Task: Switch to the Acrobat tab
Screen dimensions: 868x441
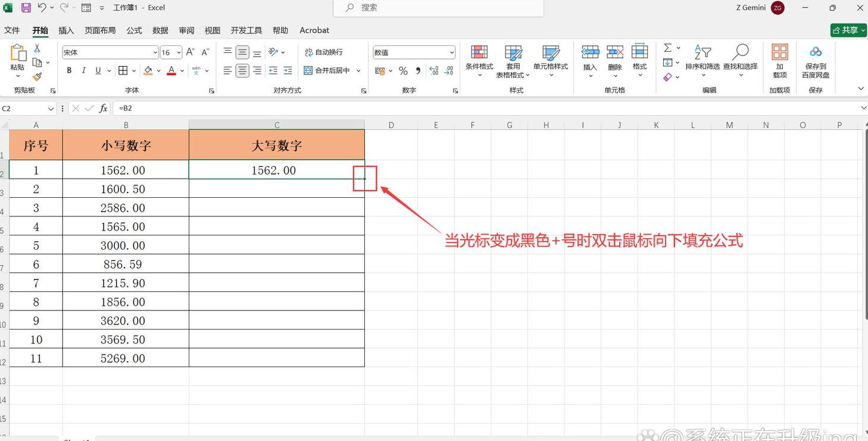Action: tap(314, 30)
